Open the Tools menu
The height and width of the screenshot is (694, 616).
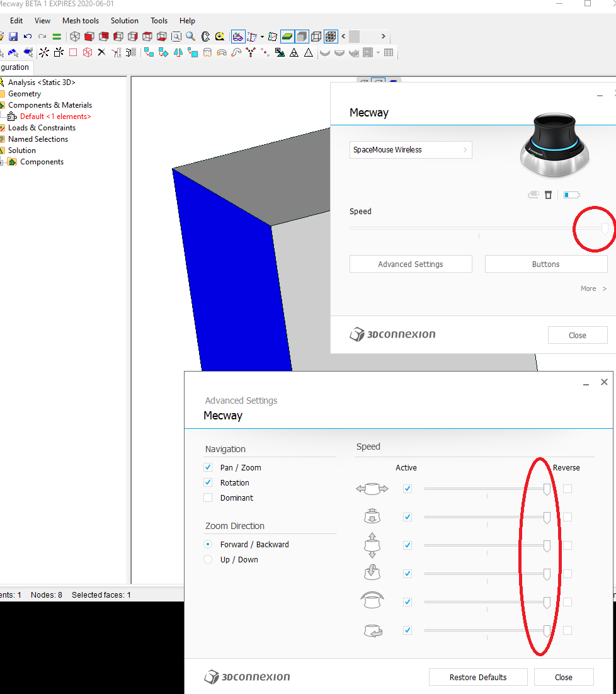pyautogui.click(x=159, y=21)
